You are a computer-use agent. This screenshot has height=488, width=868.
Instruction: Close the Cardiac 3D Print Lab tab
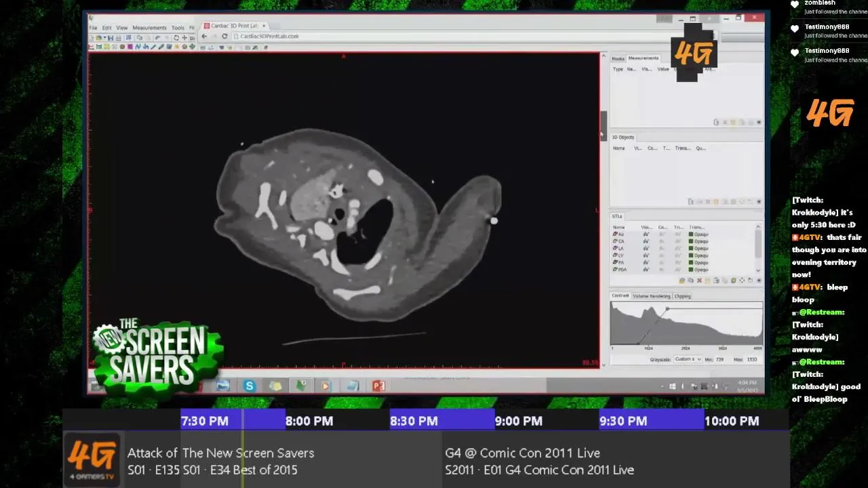[264, 26]
